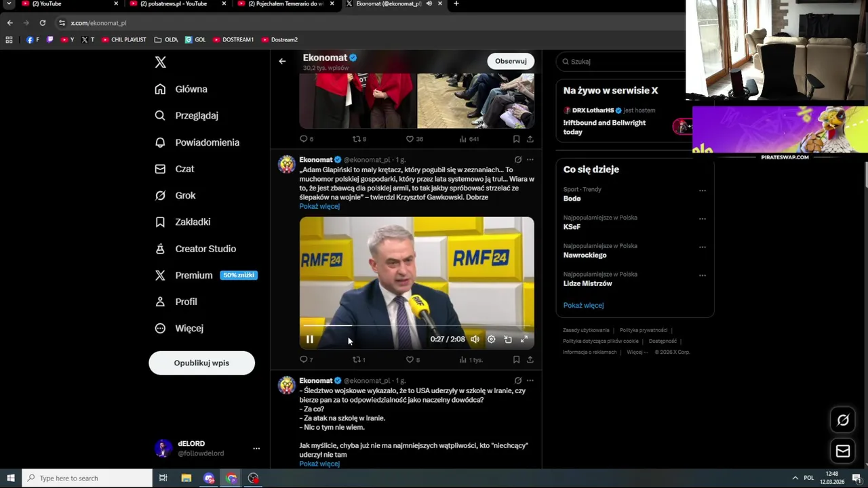This screenshot has height=488, width=868.
Task: Open Przeglądaj explore page
Action: tap(186, 115)
